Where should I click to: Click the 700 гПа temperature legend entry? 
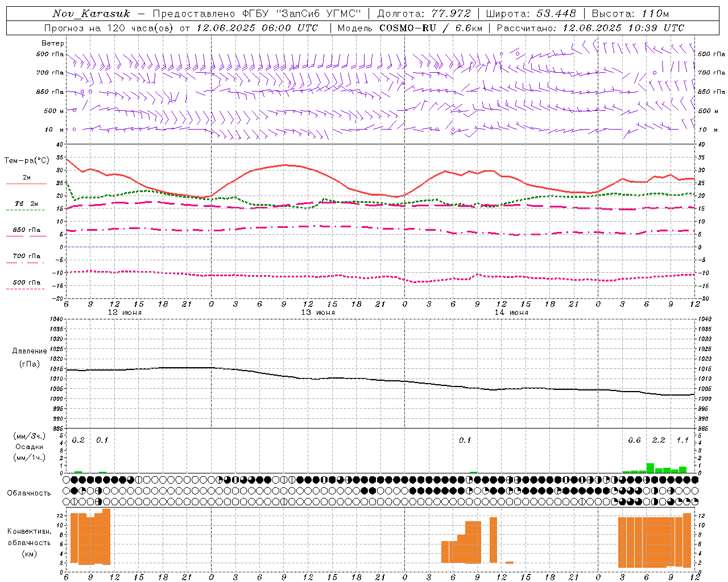click(27, 256)
